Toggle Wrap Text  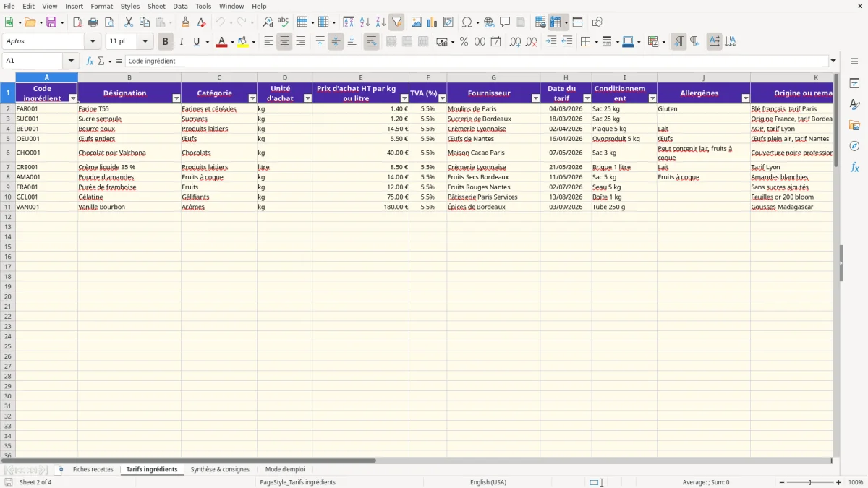click(371, 42)
